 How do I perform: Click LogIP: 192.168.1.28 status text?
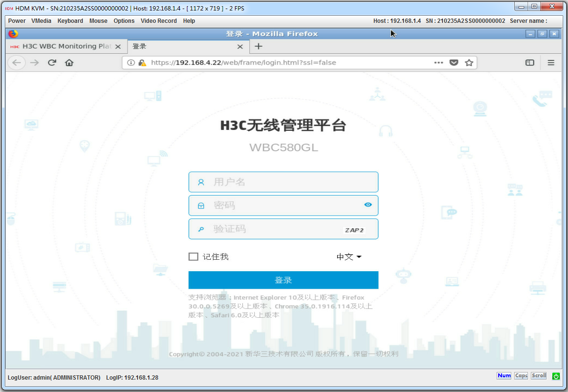[x=132, y=378]
